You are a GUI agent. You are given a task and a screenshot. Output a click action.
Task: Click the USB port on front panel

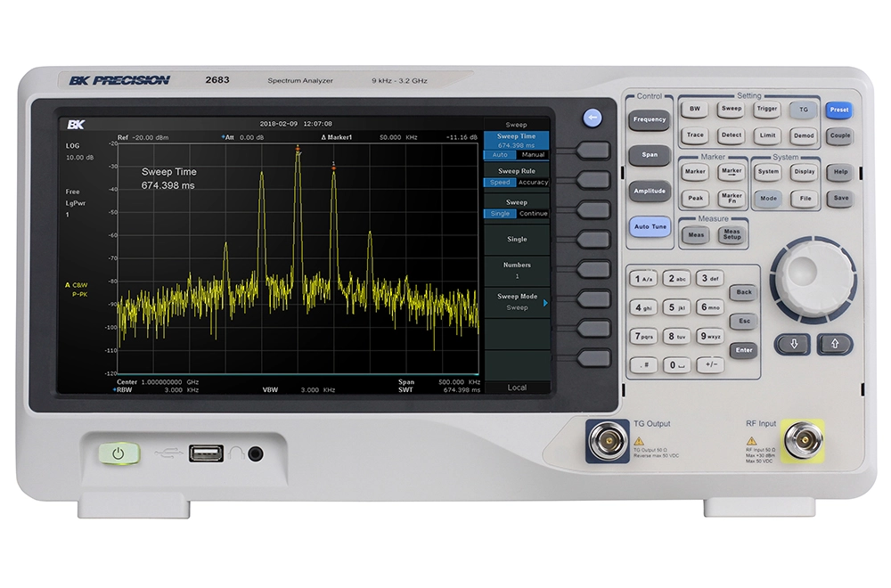coord(206,454)
